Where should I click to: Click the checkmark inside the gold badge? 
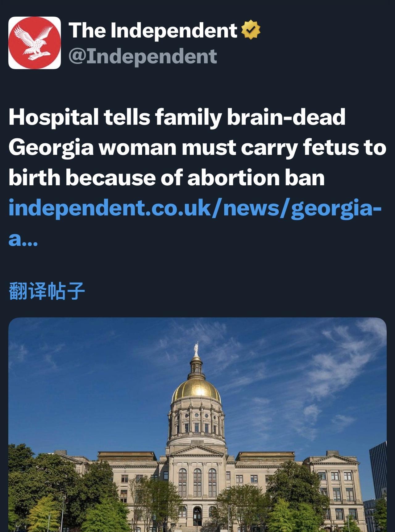(251, 30)
